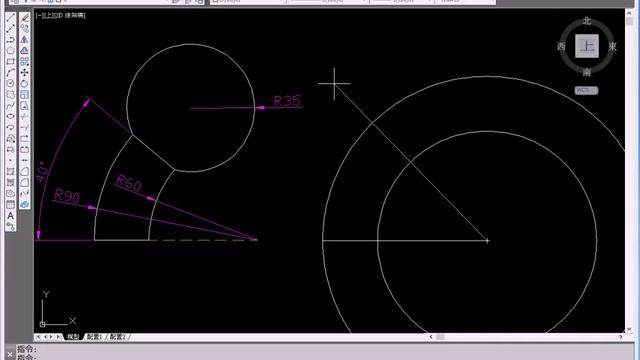Select the Ellipse Arc tool
The width and height of the screenshot is (640, 360).
11,127
